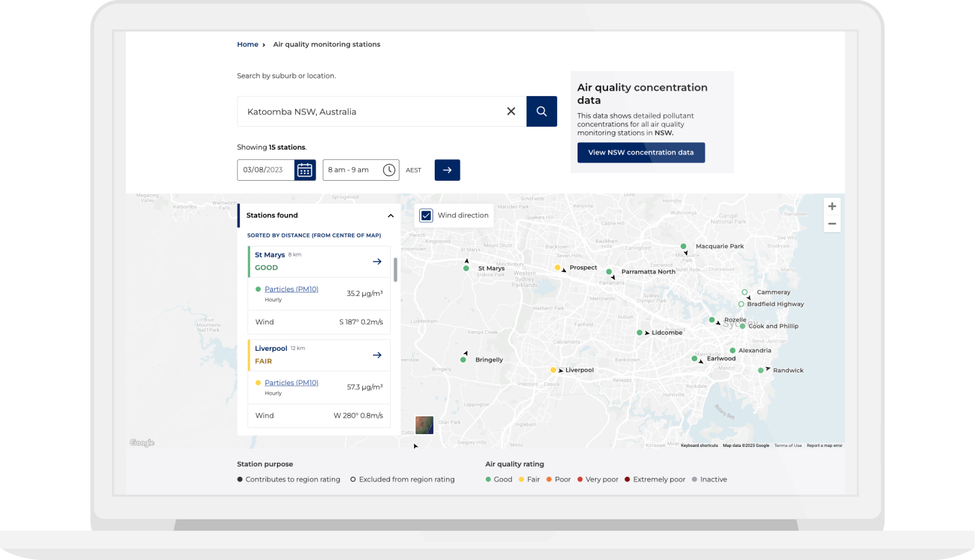Click View NSW concentration data button
Screen dimensions: 975x560
point(641,152)
